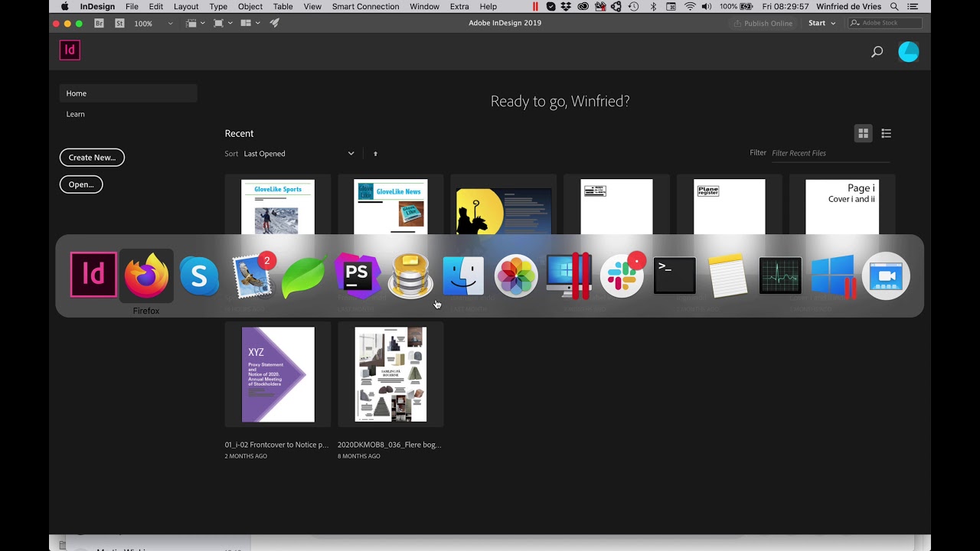Viewport: 980px width, 551px height.
Task: Open Spotlight search in the menu bar
Action: [894, 6]
